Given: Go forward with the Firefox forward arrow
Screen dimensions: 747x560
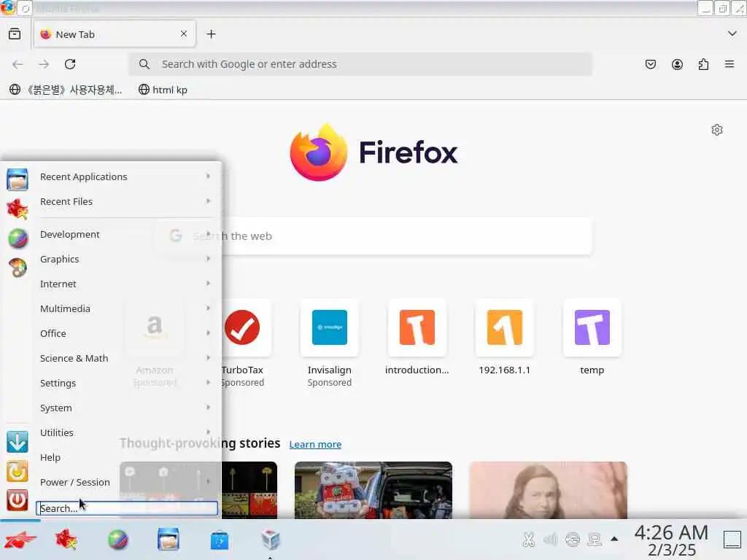Looking at the screenshot, I should (x=43, y=64).
